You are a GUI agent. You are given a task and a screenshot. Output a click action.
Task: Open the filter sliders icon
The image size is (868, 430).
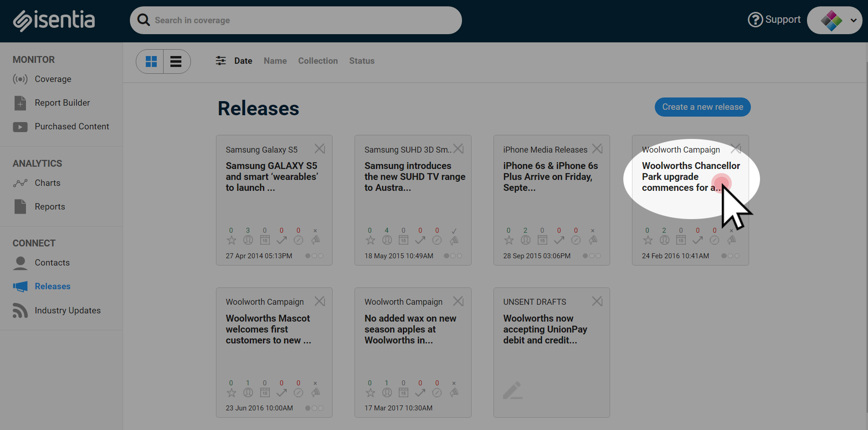(x=221, y=61)
